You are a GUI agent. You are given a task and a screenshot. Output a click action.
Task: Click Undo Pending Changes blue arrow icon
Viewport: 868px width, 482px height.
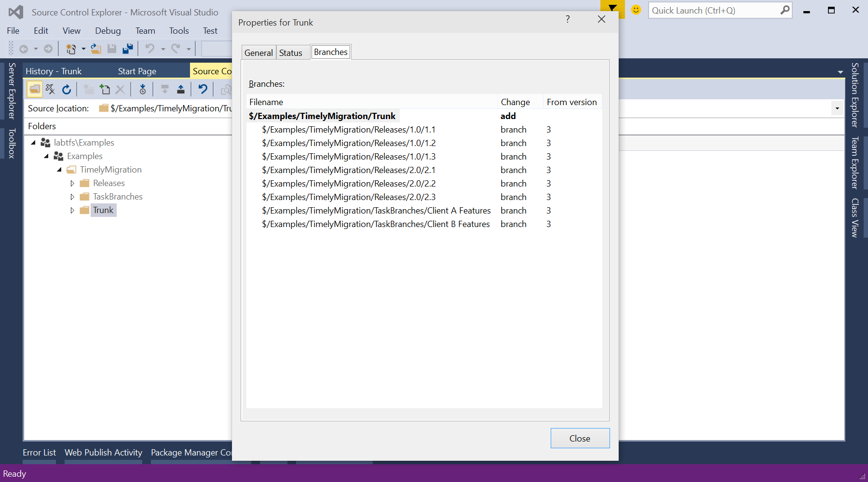pos(203,89)
